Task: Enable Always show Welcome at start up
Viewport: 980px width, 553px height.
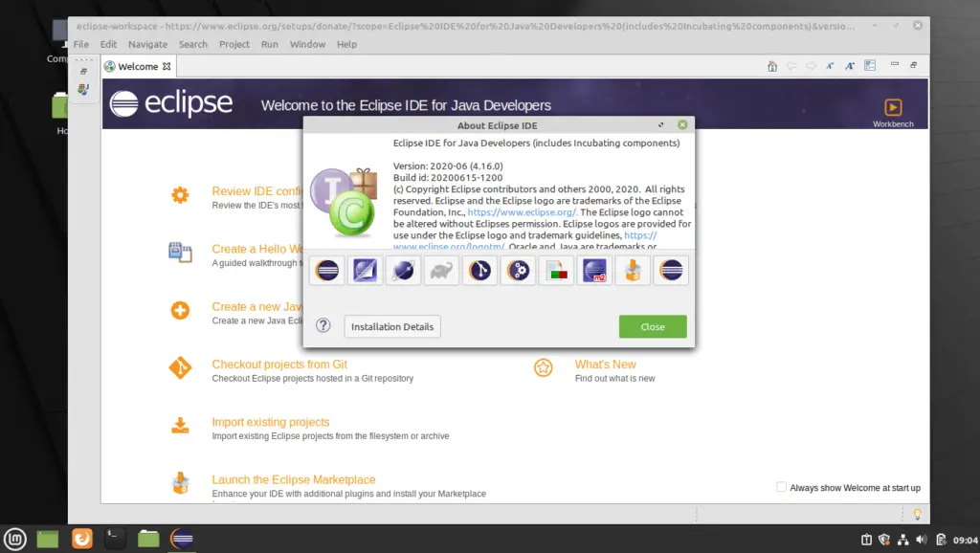Action: pos(780,487)
